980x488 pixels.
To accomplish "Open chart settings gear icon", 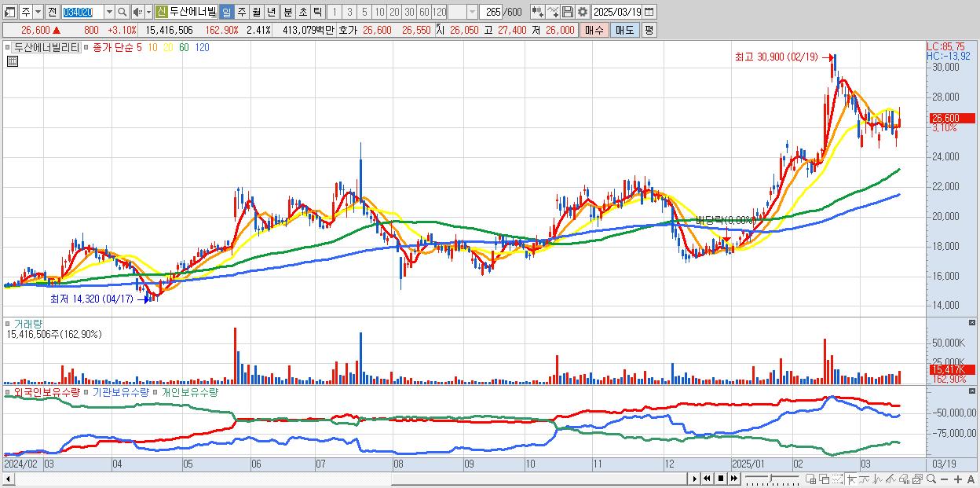I will point(583,12).
